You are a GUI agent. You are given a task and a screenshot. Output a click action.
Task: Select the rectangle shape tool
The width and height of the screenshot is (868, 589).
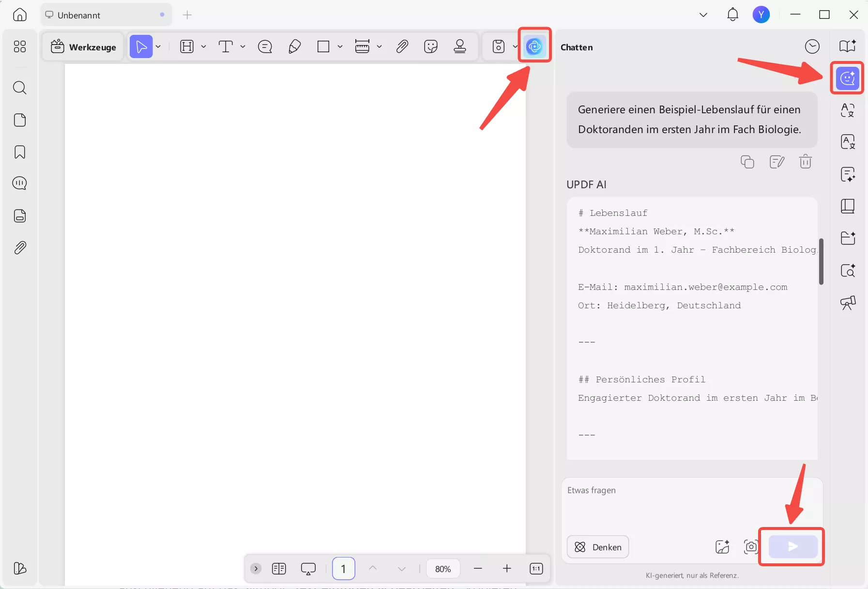323,46
